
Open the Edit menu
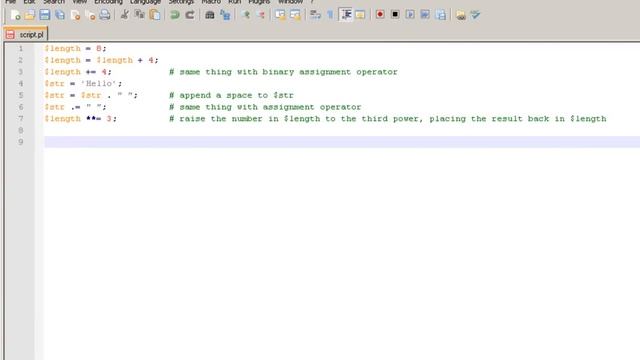(29, 2)
